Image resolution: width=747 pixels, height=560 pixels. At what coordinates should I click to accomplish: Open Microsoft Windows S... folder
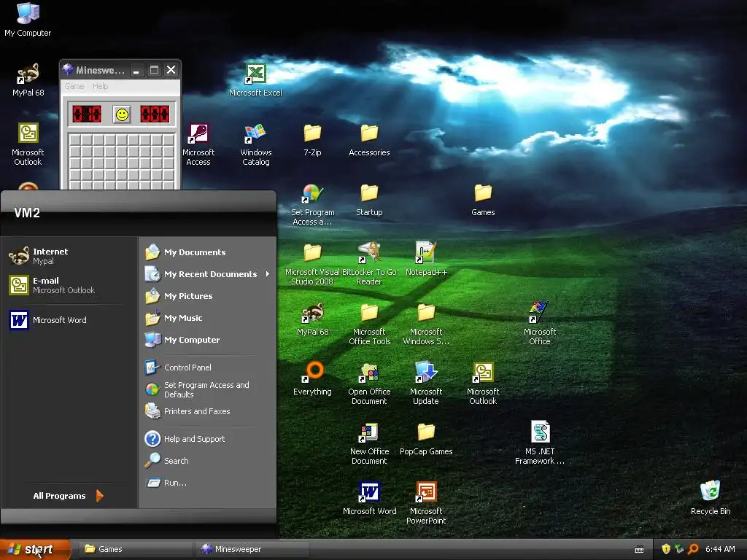click(x=426, y=324)
